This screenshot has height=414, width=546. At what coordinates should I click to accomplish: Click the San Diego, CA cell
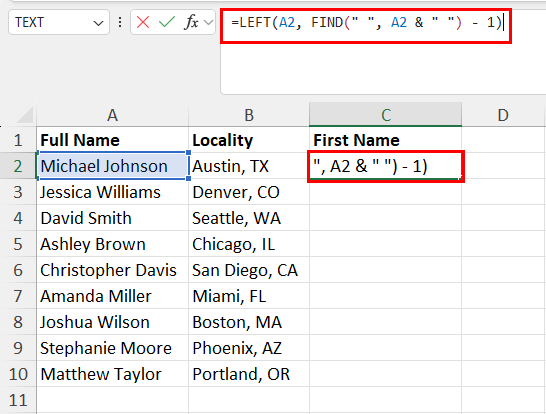[249, 270]
